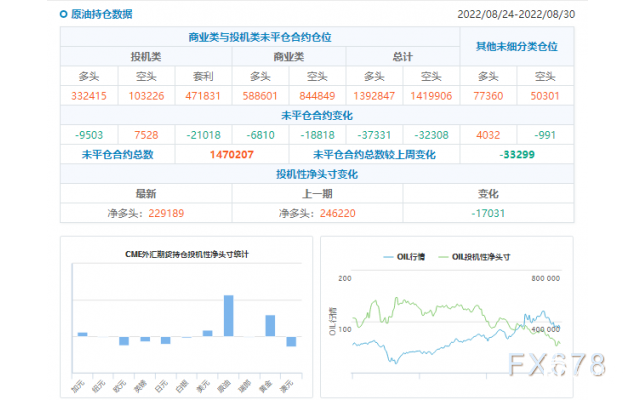Image resolution: width=636 pixels, height=400 pixels.
Task: Click the 黄金 bar in the bar chart
Action: tap(270, 326)
